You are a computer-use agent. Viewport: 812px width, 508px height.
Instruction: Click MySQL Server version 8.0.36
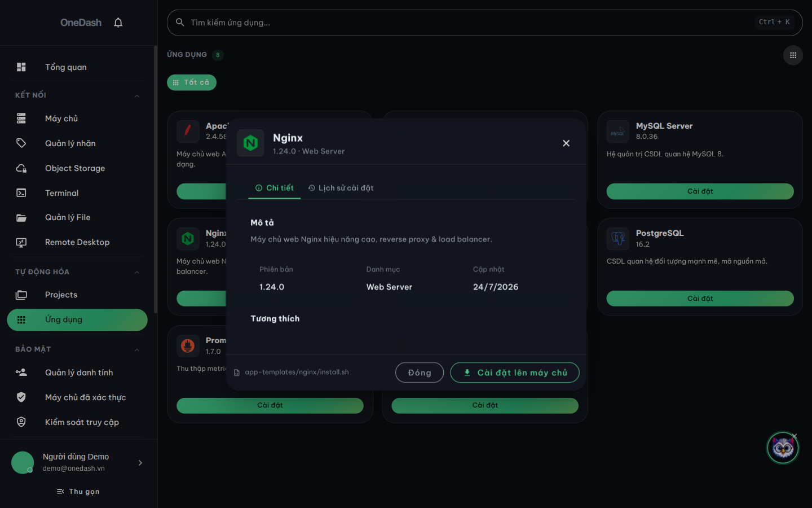pos(647,137)
